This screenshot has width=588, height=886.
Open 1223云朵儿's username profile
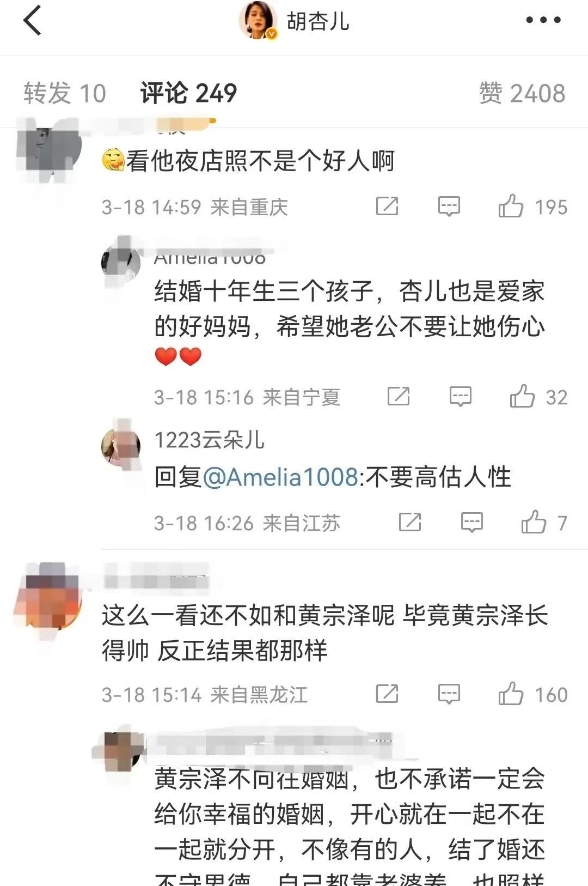click(x=210, y=440)
